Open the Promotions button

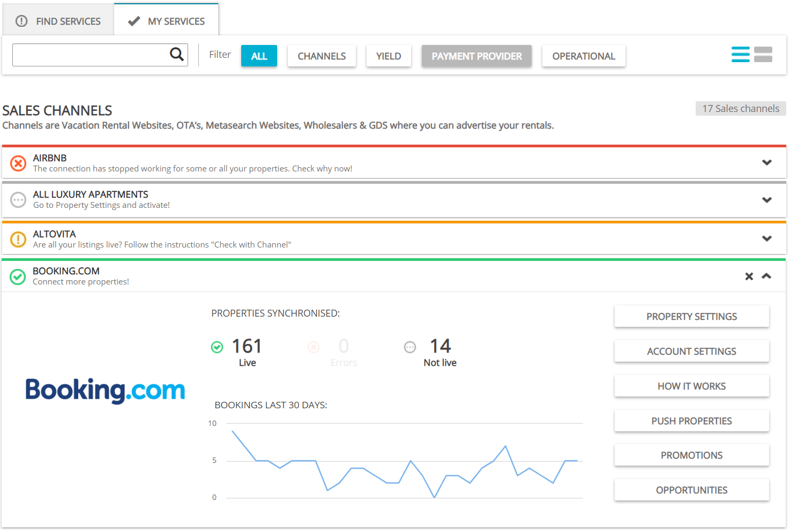(691, 455)
